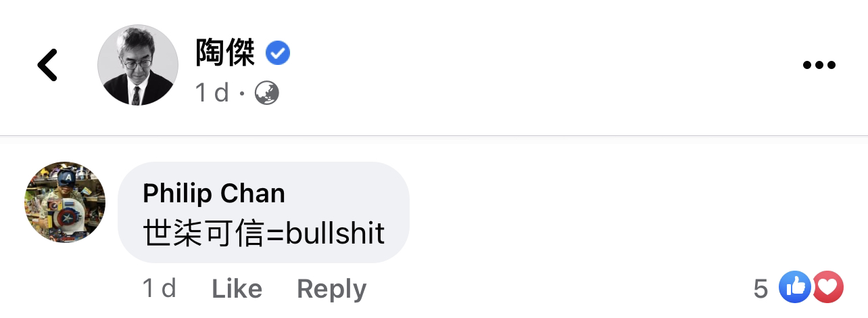Open Philip Chan's profile name link

pyautogui.click(x=214, y=194)
